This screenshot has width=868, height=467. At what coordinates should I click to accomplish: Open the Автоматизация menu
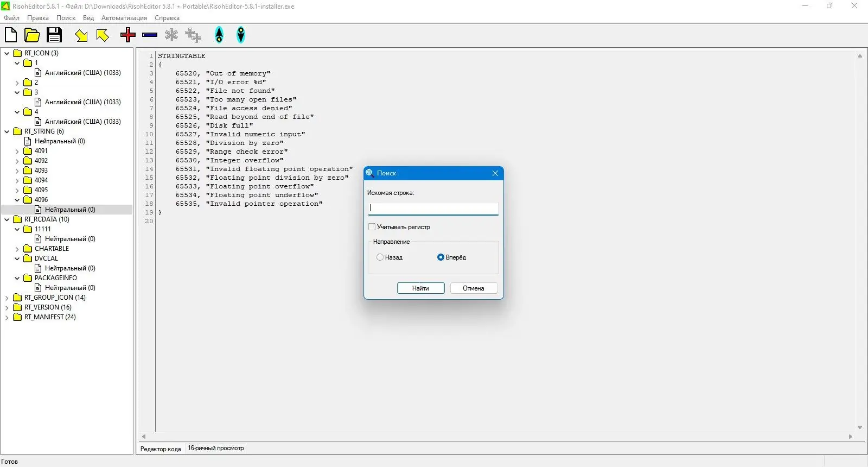pyautogui.click(x=124, y=18)
